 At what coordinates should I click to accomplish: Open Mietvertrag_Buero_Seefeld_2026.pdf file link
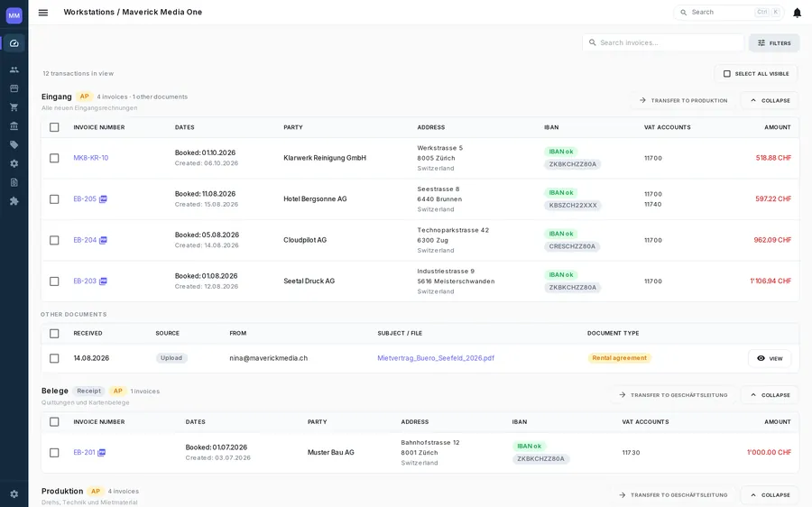click(x=436, y=358)
